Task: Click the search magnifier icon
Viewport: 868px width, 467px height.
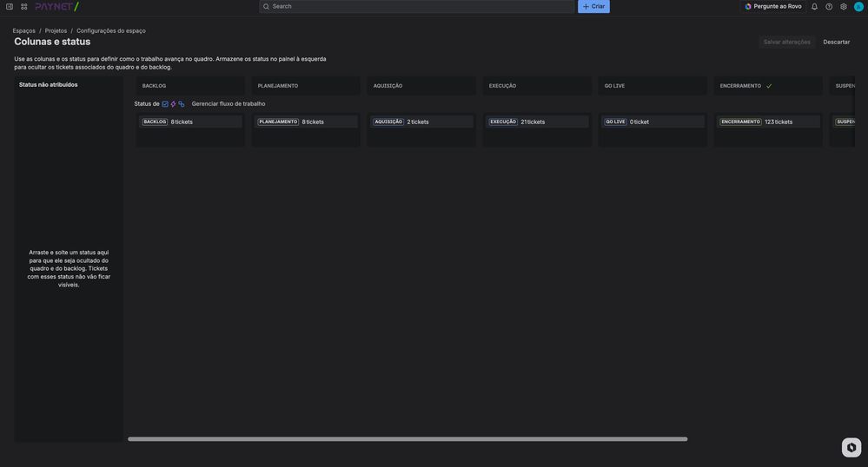Action: 266,7
